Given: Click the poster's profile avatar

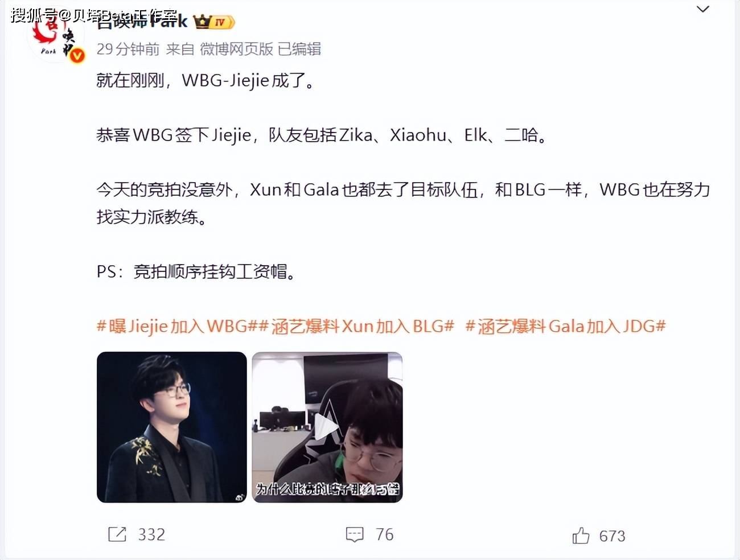Looking at the screenshot, I should (x=56, y=35).
